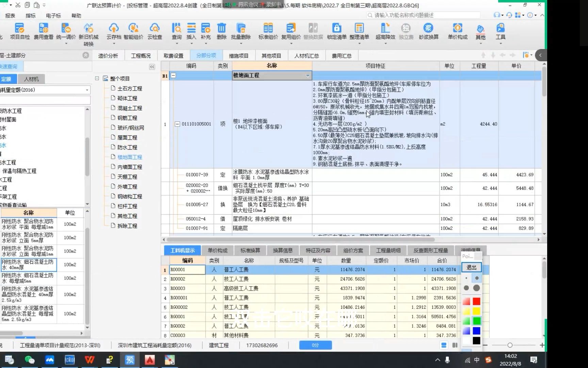Open the 标准换算 bottom tab
The width and height of the screenshot is (588, 368).
pyautogui.click(x=250, y=250)
